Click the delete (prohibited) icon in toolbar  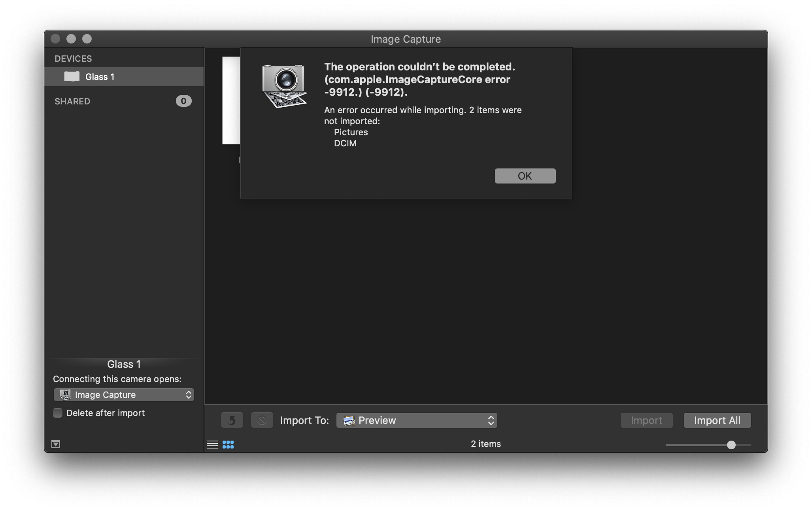pyautogui.click(x=262, y=420)
